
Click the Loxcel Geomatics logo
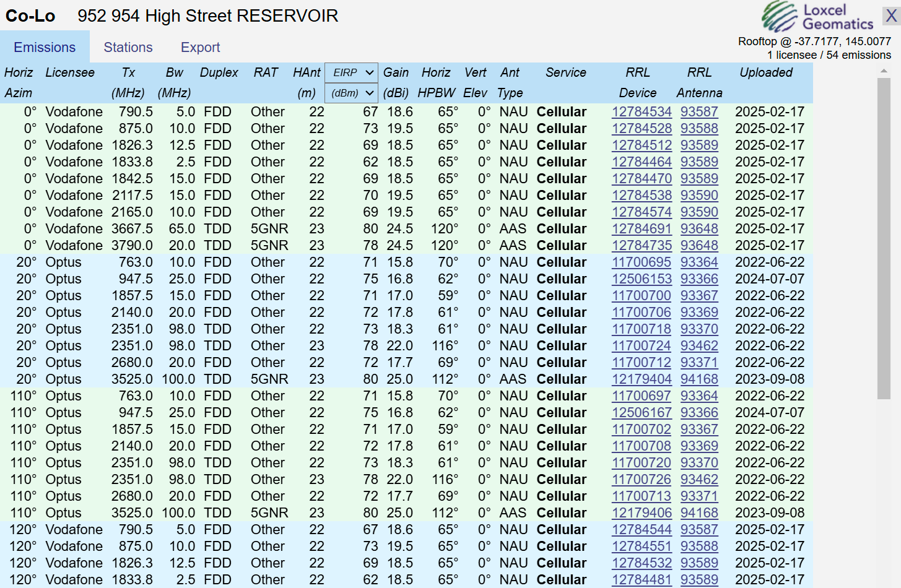pos(817,17)
